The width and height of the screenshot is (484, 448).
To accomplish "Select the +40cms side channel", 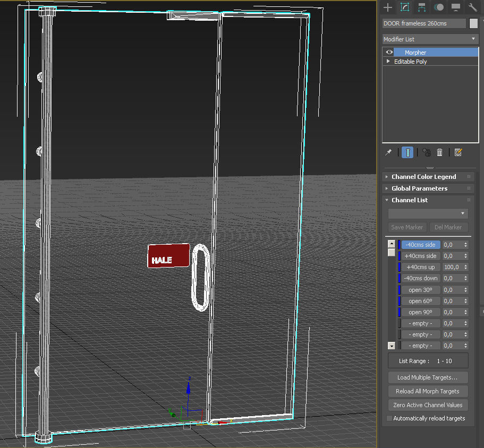I will (420, 256).
